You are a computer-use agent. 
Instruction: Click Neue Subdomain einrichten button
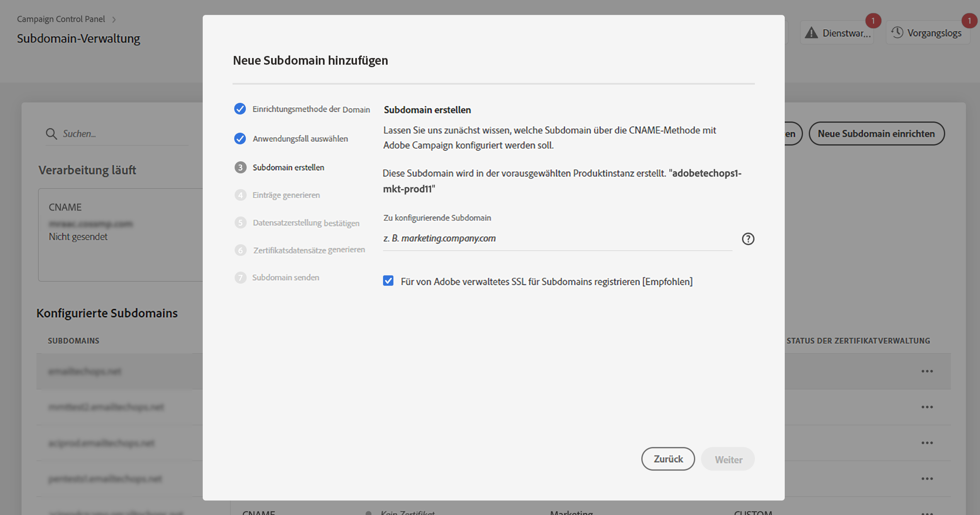pyautogui.click(x=876, y=134)
